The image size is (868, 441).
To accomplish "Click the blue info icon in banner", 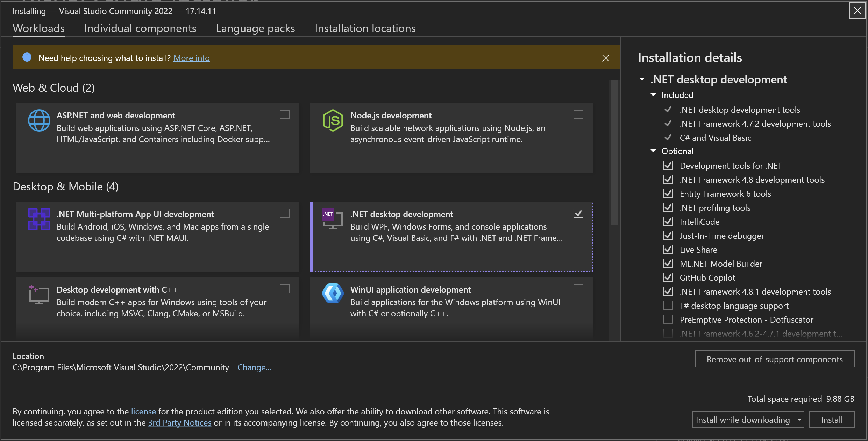I will click(27, 57).
